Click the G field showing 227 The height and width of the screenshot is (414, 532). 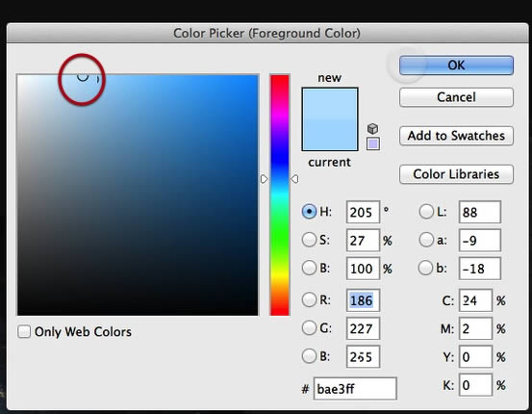363,328
